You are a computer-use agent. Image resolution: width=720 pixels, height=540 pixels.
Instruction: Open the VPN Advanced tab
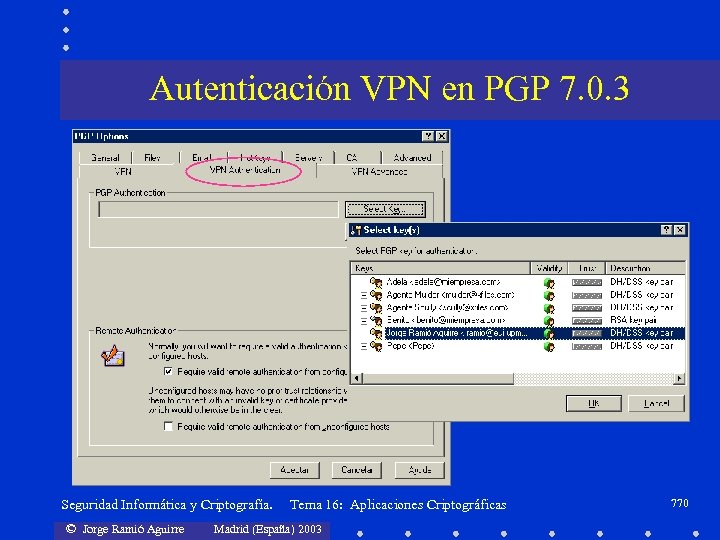379,172
